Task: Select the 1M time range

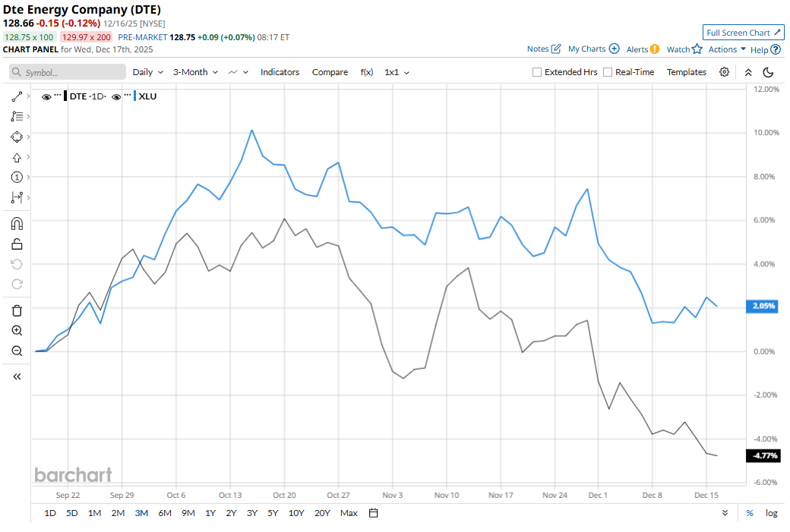Action: pos(94,513)
